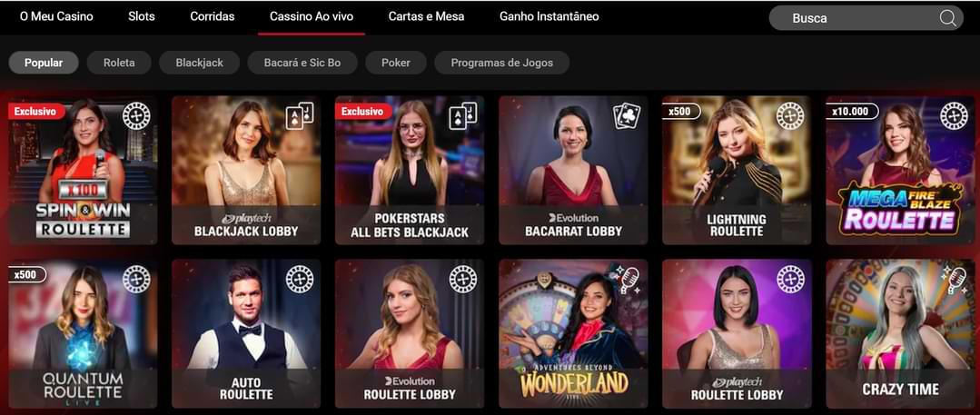This screenshot has height=415, width=980.
Task: Open O Meu Casino page
Action: coord(56,17)
